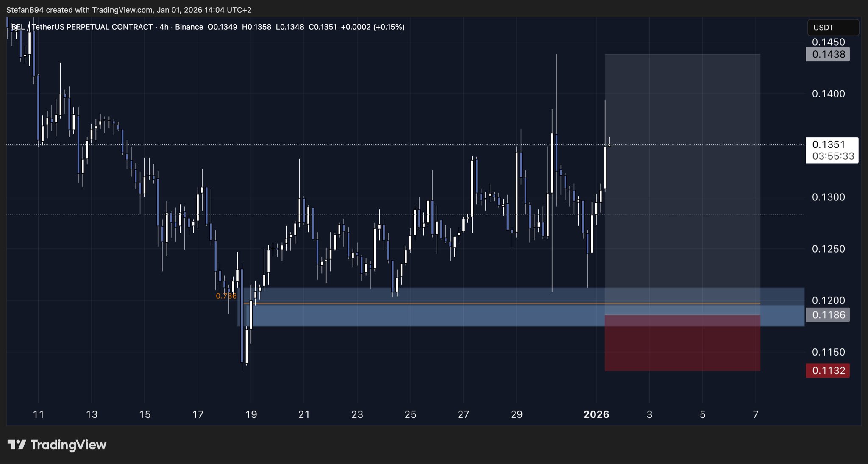Click the 4h interval in chart header
This screenshot has width=868, height=464.
164,27
